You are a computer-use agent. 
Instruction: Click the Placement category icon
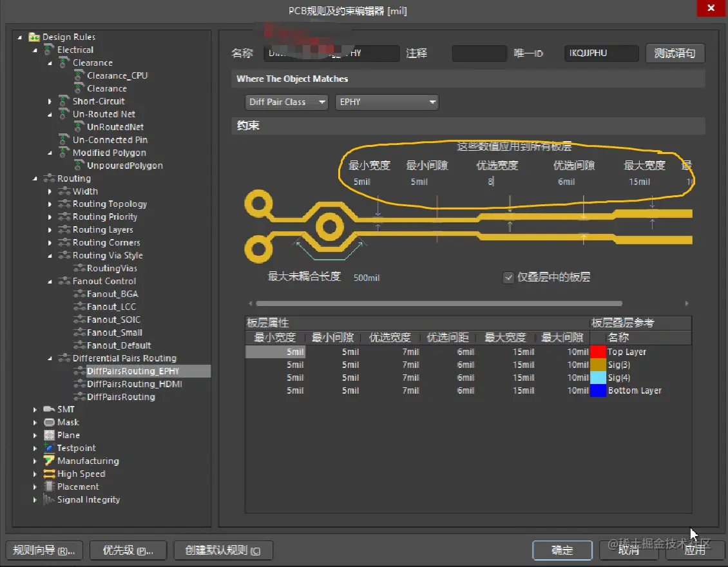pyautogui.click(x=49, y=486)
